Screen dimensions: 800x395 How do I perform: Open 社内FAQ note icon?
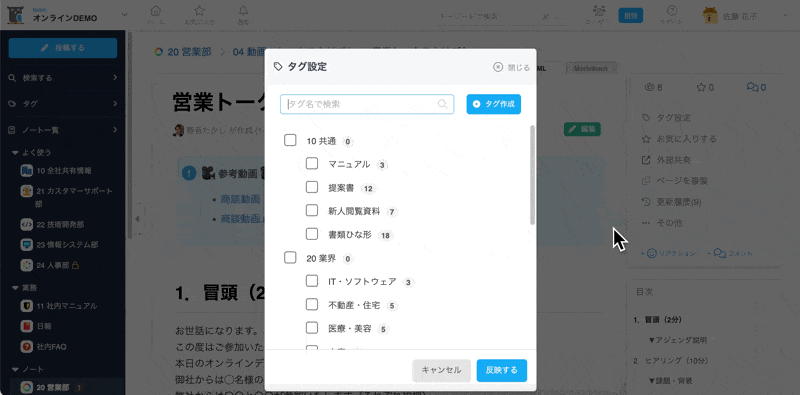point(27,347)
